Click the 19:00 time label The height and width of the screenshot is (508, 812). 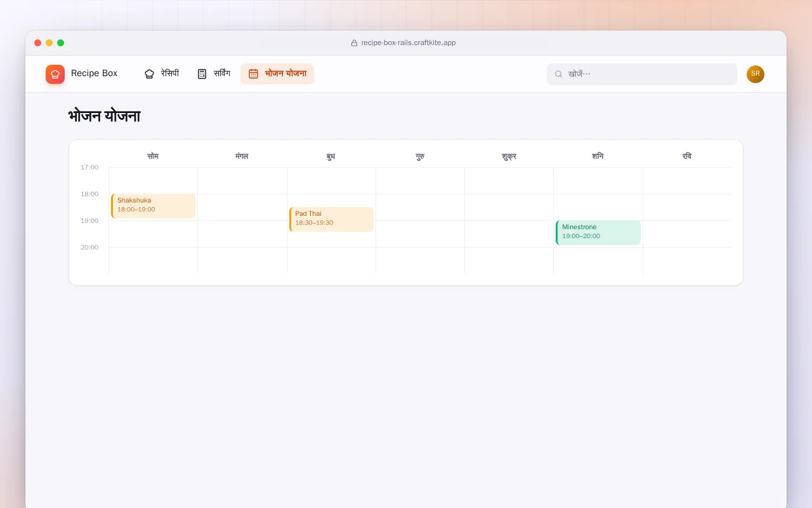pos(89,221)
